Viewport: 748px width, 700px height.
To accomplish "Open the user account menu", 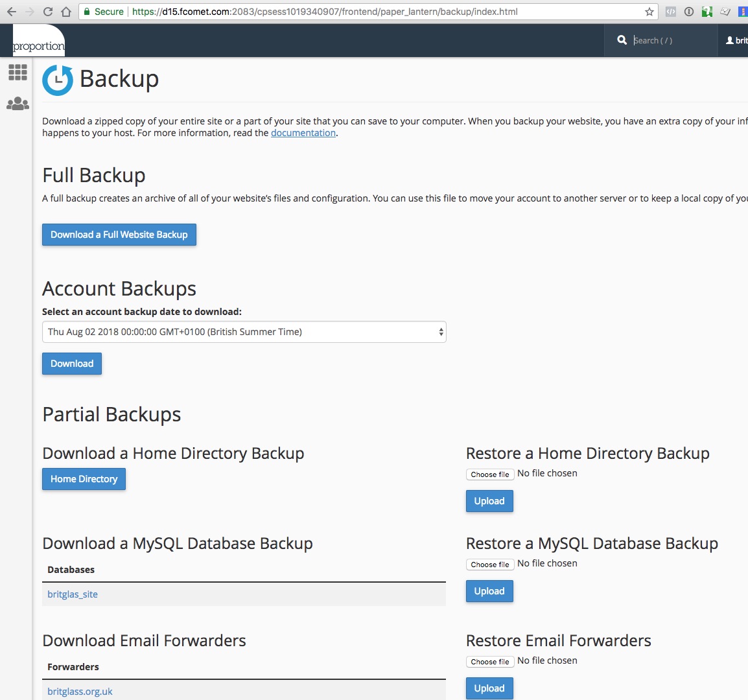I will point(736,40).
